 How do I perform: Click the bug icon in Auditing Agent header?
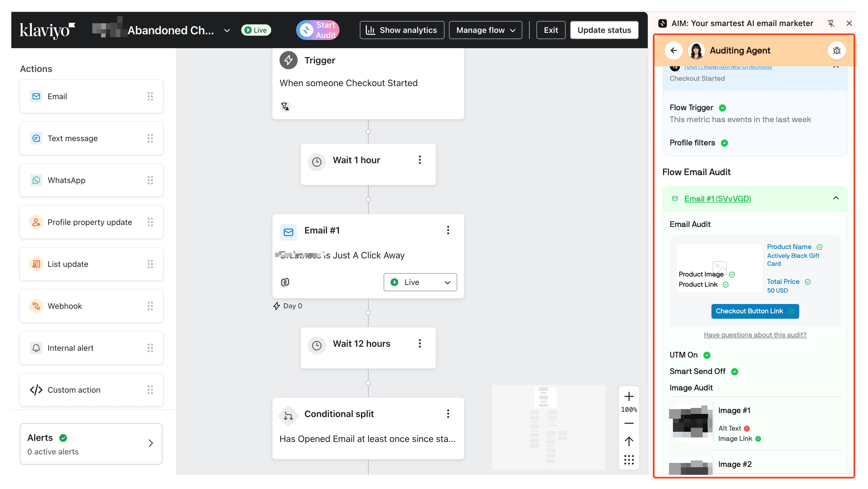tap(836, 51)
